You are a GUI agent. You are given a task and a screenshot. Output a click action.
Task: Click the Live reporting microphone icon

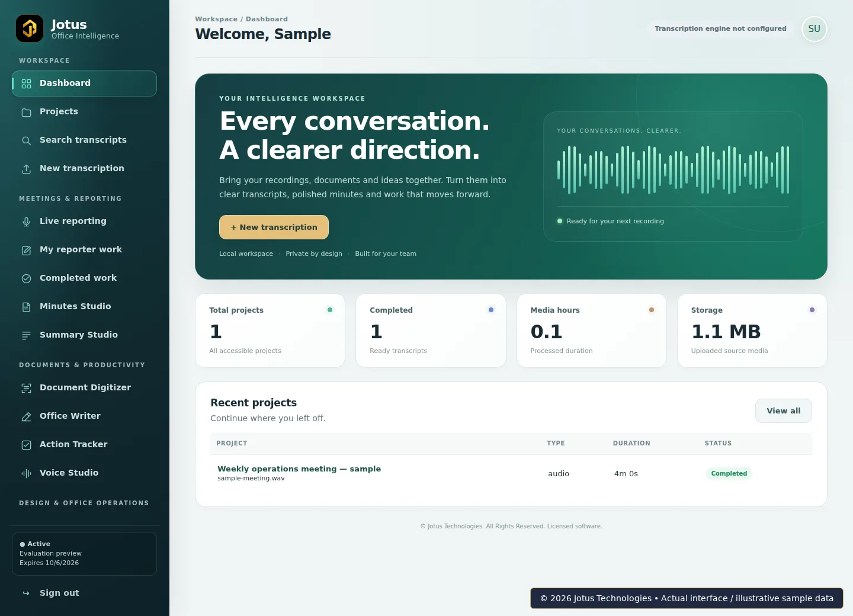(x=26, y=222)
